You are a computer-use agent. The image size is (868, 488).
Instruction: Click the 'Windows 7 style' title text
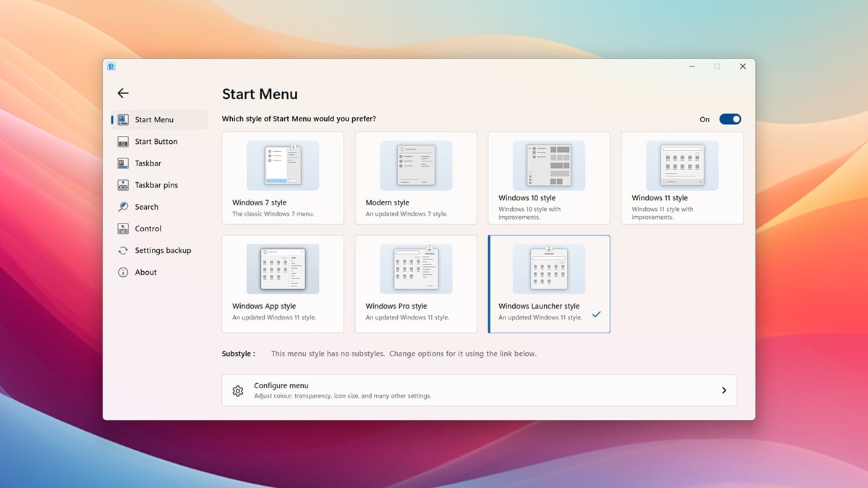click(x=260, y=203)
